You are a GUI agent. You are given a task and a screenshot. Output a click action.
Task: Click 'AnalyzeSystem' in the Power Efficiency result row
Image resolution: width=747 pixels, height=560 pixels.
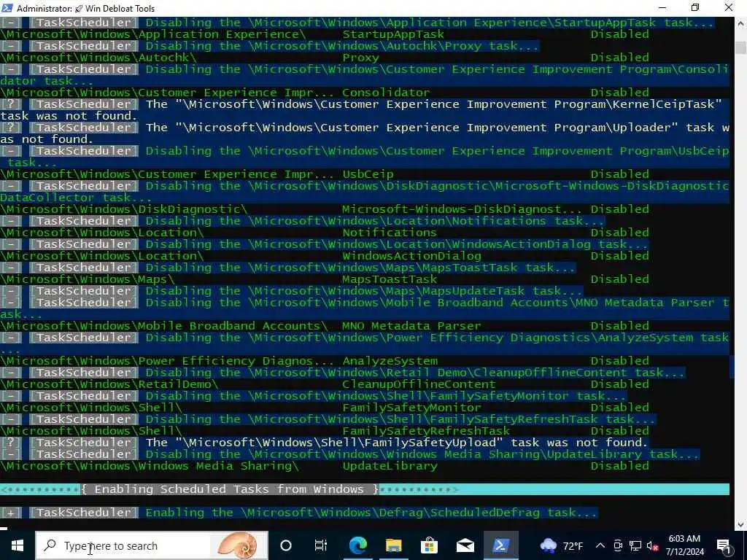390,361
